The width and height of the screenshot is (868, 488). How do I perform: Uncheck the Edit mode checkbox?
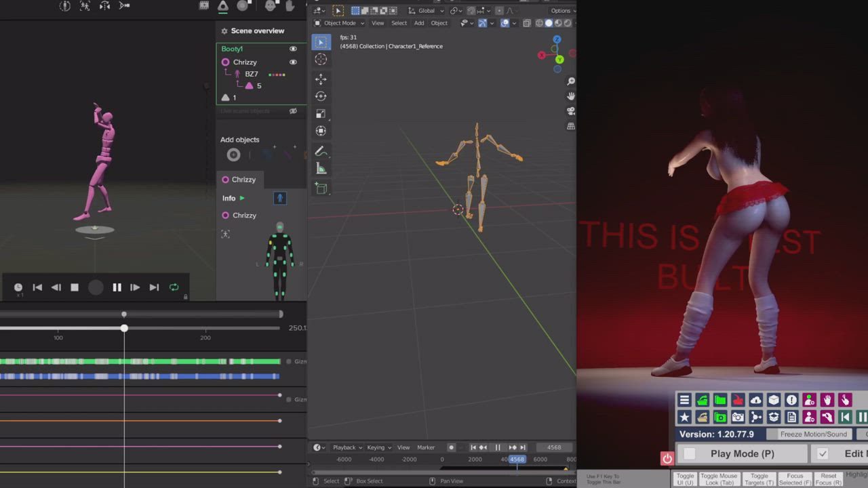823,453
